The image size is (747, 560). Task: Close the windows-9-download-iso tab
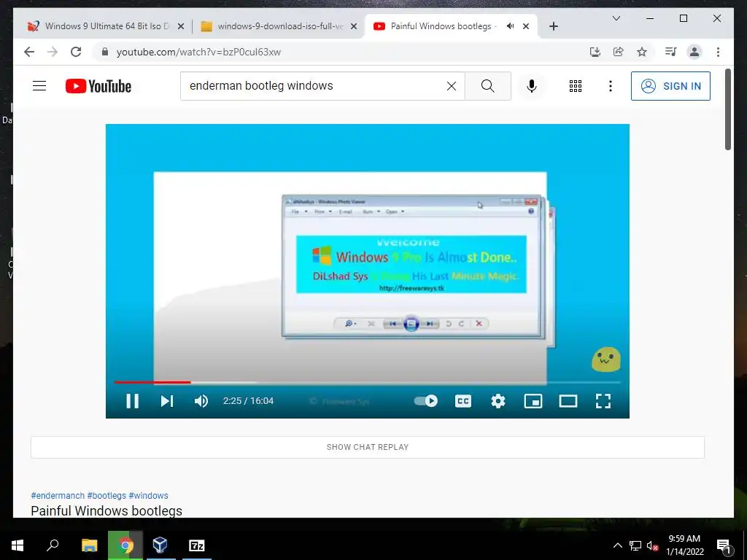pyautogui.click(x=354, y=26)
